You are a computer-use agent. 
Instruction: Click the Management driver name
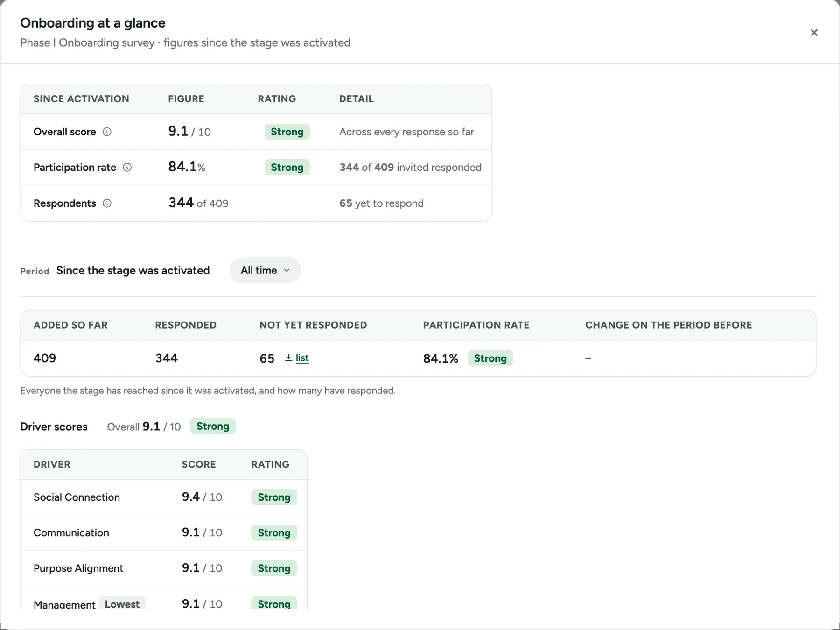click(64, 604)
